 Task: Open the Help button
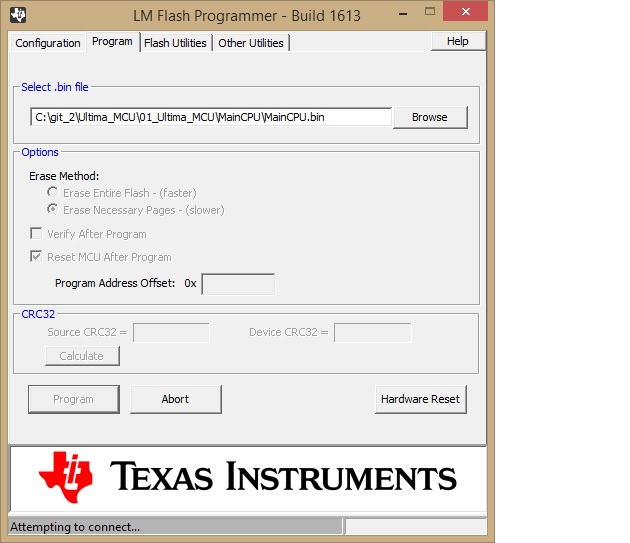tap(458, 41)
